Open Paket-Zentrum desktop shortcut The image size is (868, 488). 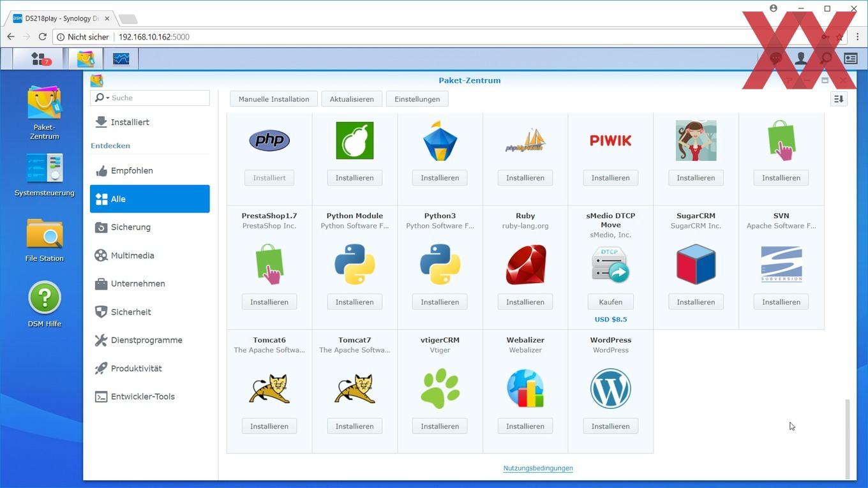44,113
